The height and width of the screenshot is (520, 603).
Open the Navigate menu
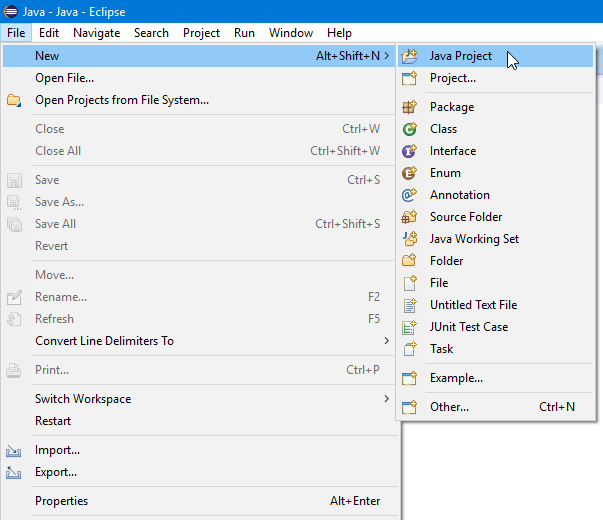tap(97, 33)
